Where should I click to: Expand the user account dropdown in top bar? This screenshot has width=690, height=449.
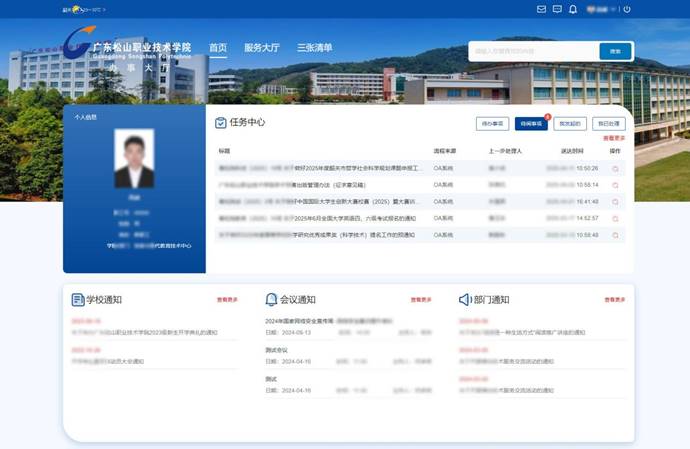tap(601, 9)
